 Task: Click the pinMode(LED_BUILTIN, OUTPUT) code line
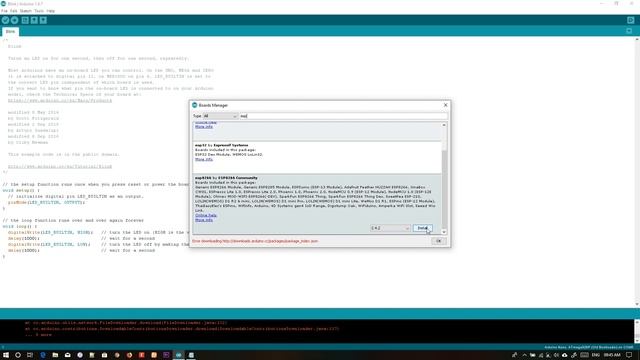coord(46,202)
